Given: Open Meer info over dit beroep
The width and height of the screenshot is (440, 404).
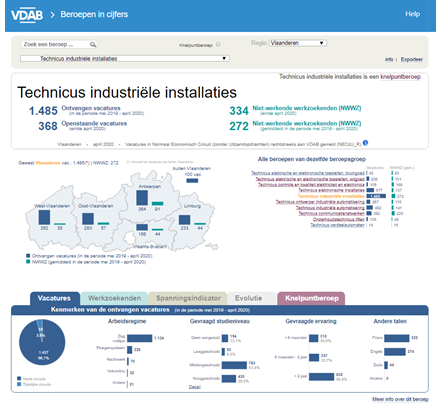Looking at the screenshot, I should [x=400, y=399].
